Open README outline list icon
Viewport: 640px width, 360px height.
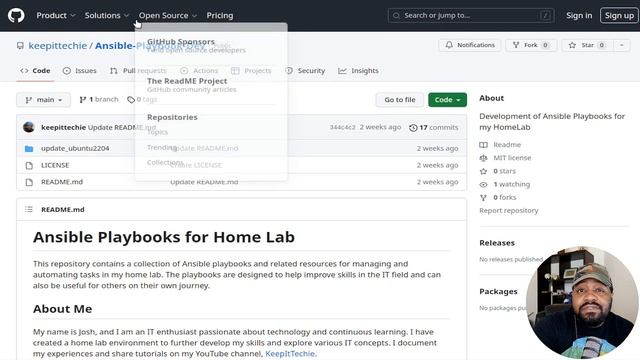29,209
